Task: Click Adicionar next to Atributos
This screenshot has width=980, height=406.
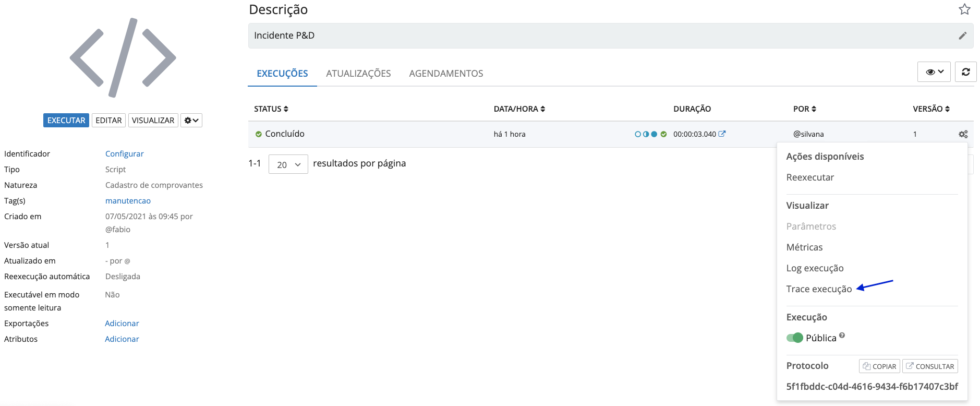Action: point(122,339)
